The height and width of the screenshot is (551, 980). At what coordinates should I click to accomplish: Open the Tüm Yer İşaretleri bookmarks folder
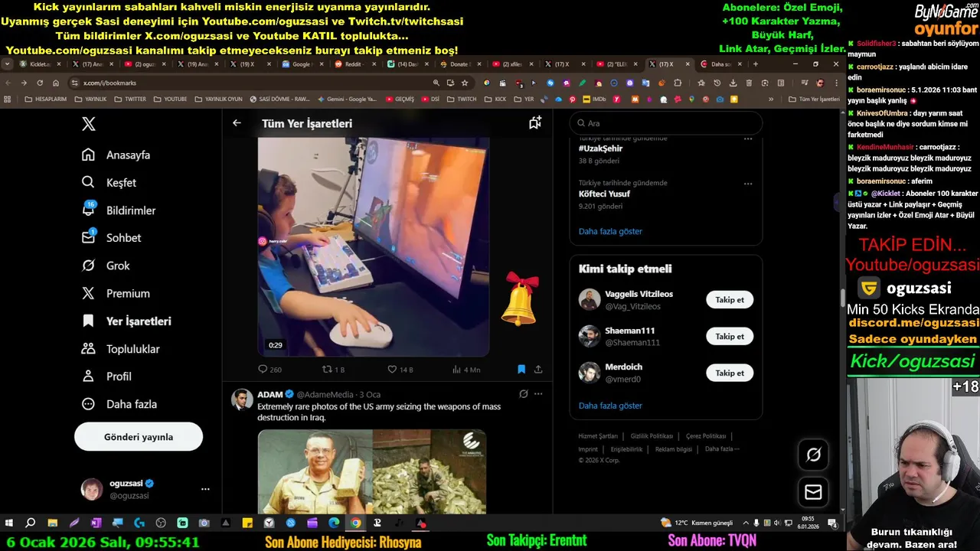coord(814,99)
